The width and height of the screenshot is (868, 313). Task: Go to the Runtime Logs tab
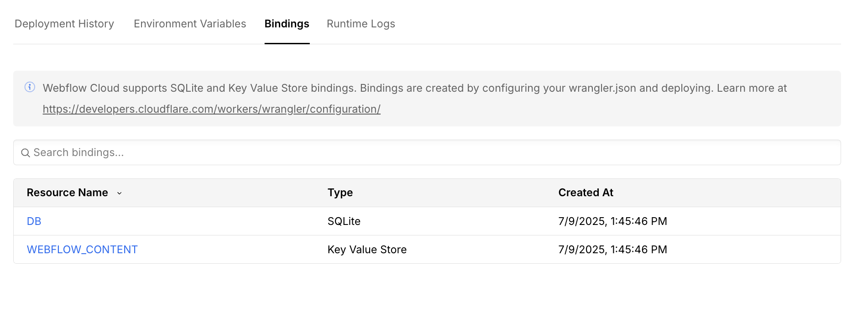pyautogui.click(x=361, y=24)
